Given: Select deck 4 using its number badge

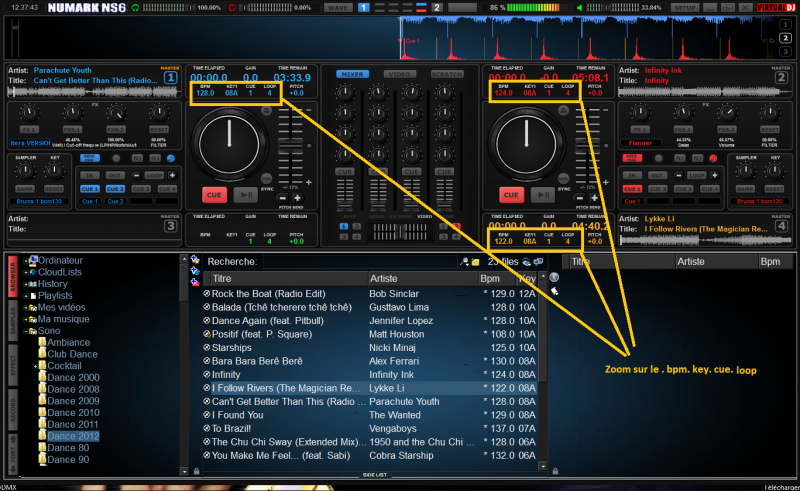Looking at the screenshot, I should click(x=781, y=226).
